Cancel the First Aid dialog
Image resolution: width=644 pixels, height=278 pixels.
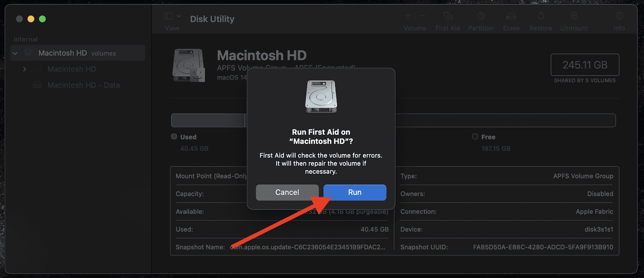pos(287,192)
